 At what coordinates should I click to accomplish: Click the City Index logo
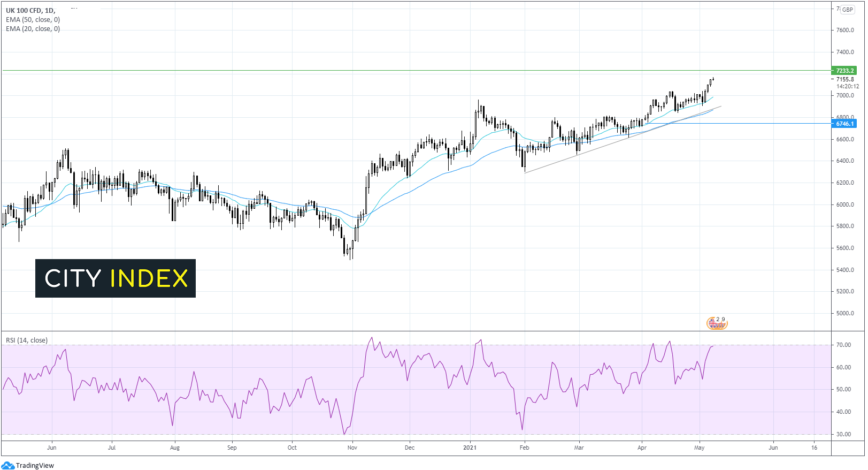[x=116, y=278]
